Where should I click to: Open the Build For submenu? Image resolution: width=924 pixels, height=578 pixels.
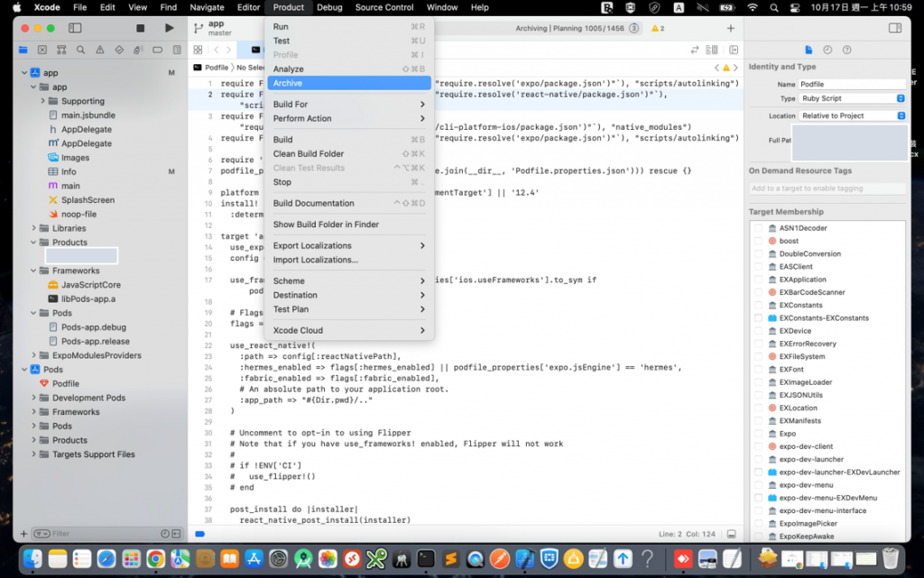click(x=349, y=105)
